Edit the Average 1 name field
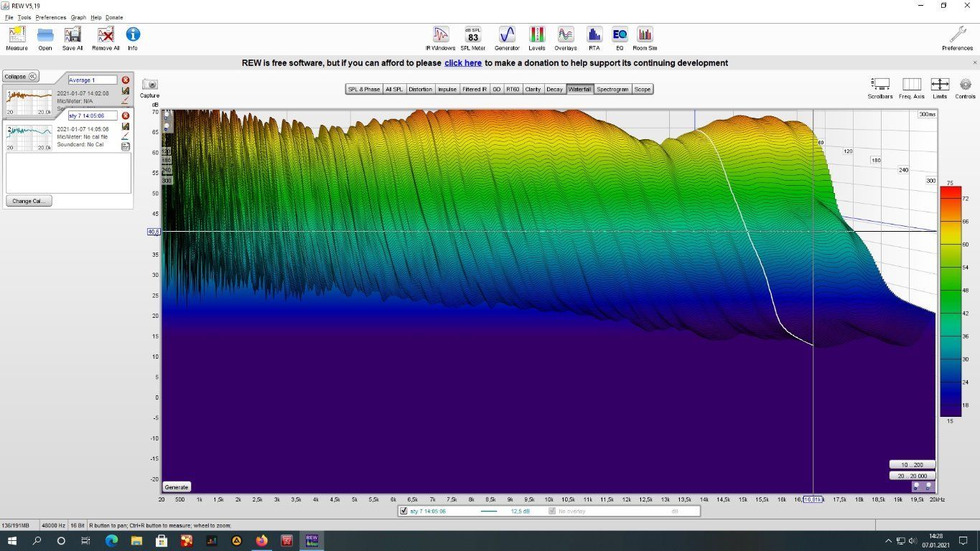This screenshot has height=551, width=980. point(93,80)
